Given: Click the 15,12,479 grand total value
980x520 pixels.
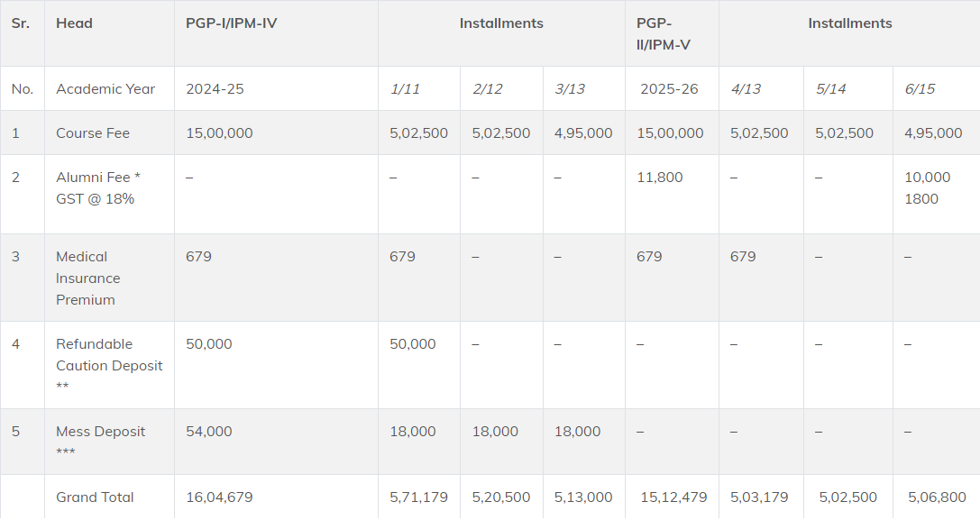Looking at the screenshot, I should tap(673, 497).
